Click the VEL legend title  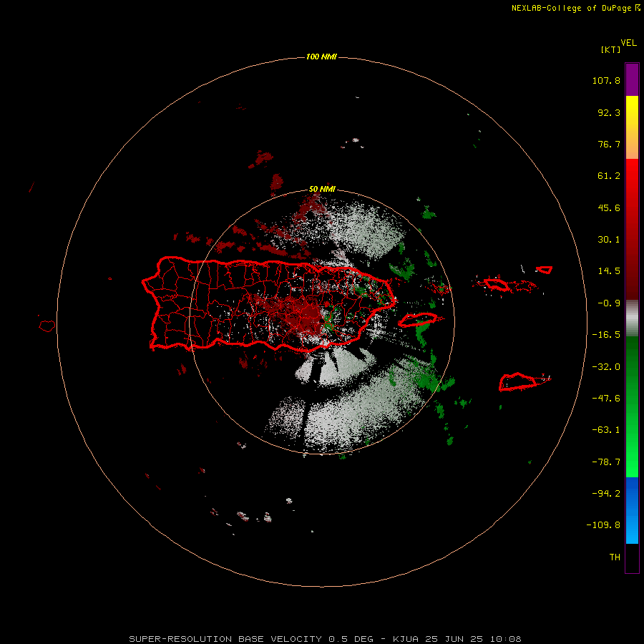pyautogui.click(x=628, y=42)
